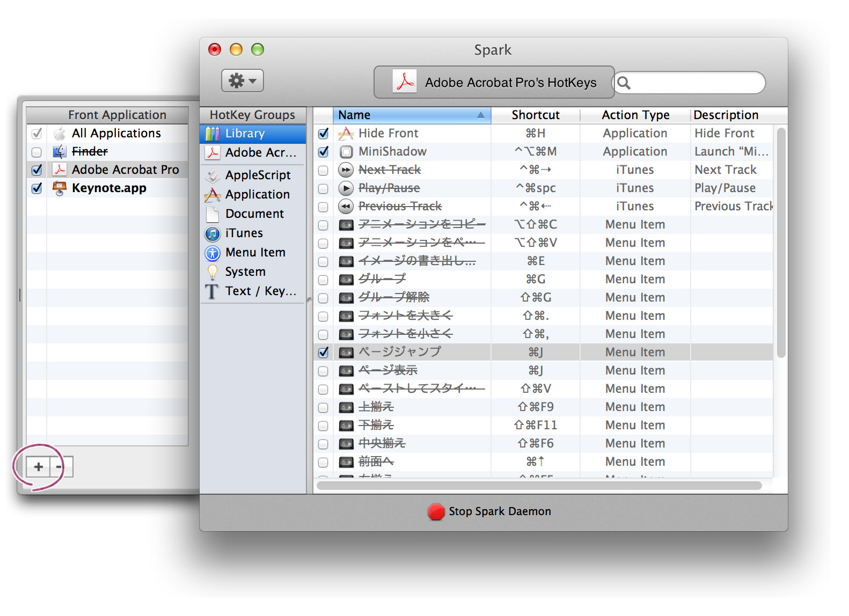Screen dimensions: 849x616
Task: Click the System lightbulb icon in sidebar
Action: pyautogui.click(x=213, y=272)
